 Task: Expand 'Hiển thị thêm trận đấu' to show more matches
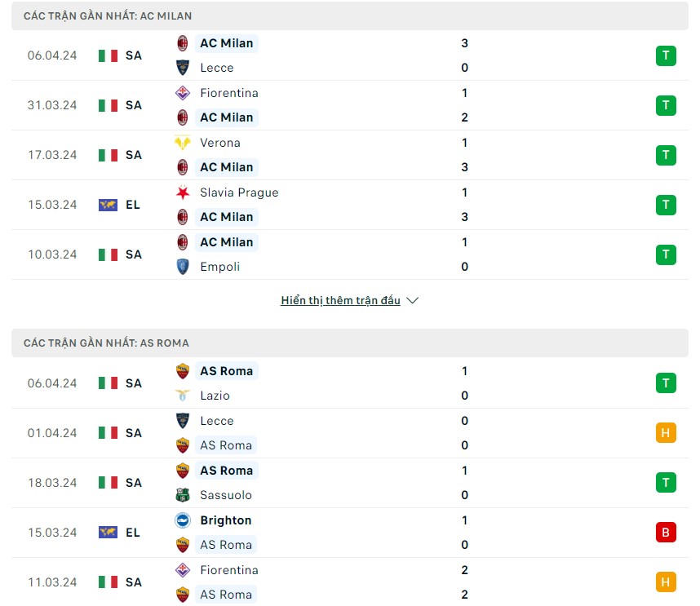coord(340,300)
